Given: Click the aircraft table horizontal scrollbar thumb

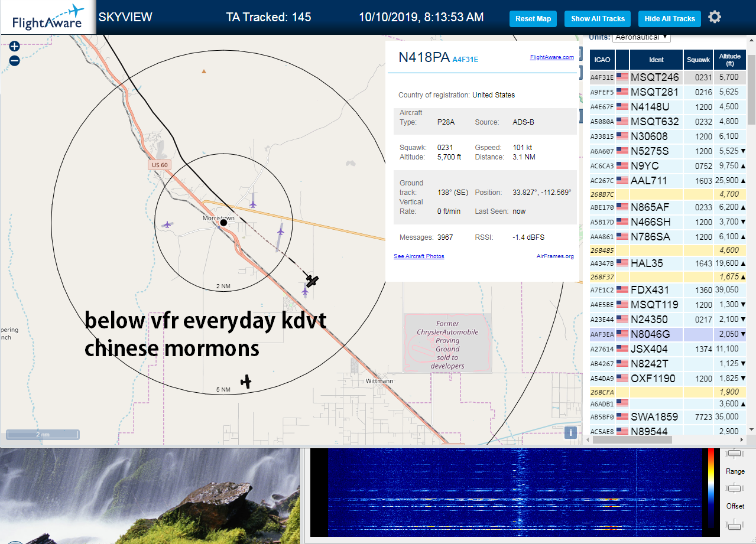Looking at the screenshot, I should pos(632,439).
